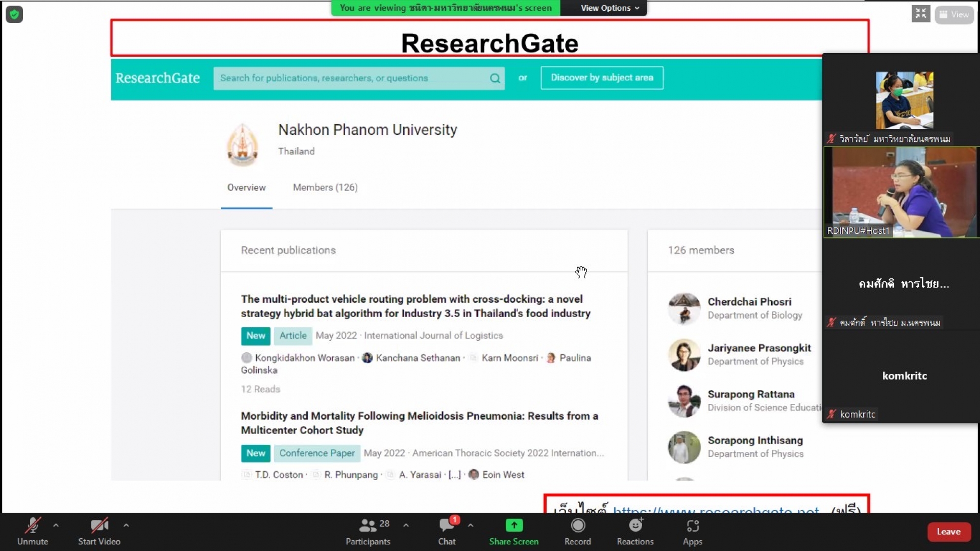Expand the Chat options arrow
The width and height of the screenshot is (980, 551).
(x=471, y=525)
